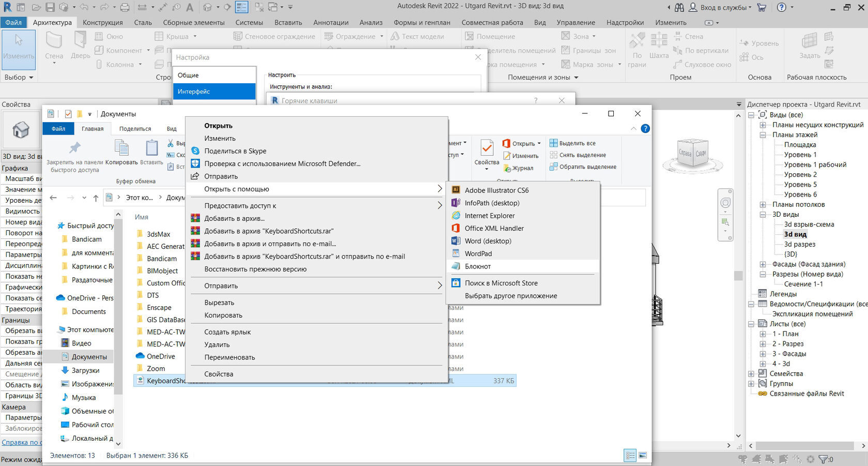The width and height of the screenshot is (868, 466).
Task: Expand 1 - План sheet node
Action: [763, 334]
